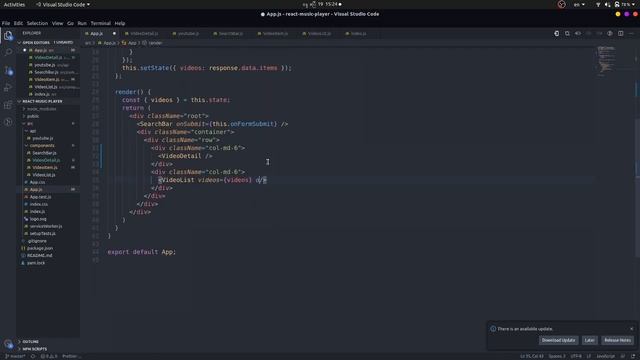The image size is (640, 360).
Task: Click the unsaved dot on App.js tab
Action: (114, 33)
